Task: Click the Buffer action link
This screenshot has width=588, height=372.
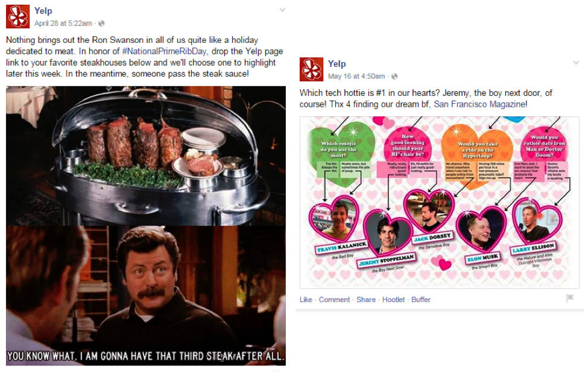Action: 421,300
